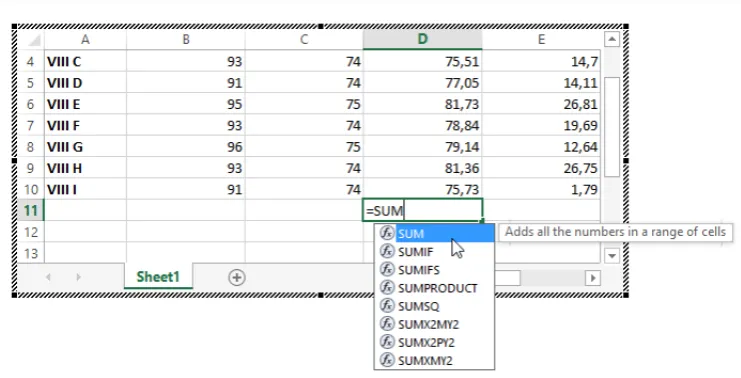Screen dimensions: 741x378
Task: Click cell with value 75,73
Action: [x=422, y=189]
